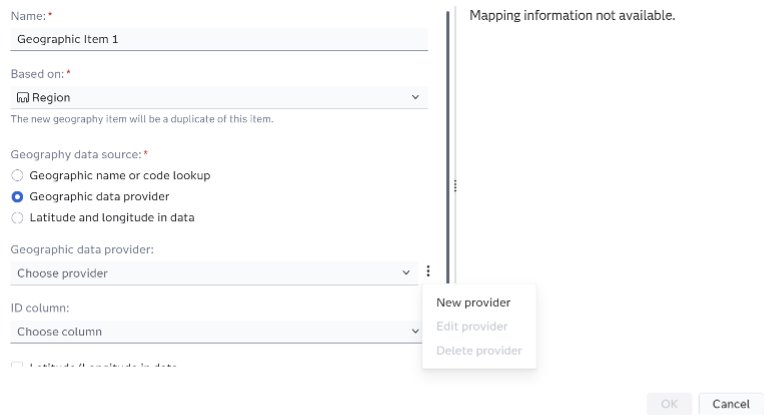
Task: Choose Latitude and longitude in data option
Action: click(17, 217)
